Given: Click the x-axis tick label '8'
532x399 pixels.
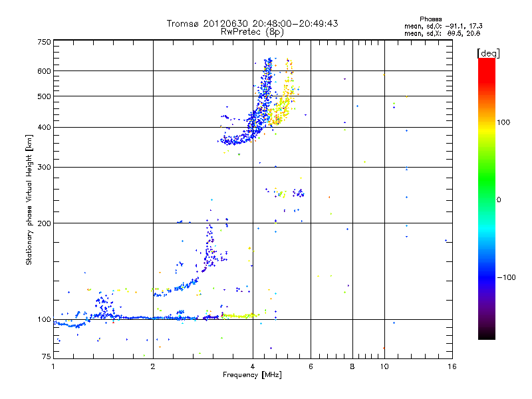Looking at the screenshot, I should pos(352,366).
